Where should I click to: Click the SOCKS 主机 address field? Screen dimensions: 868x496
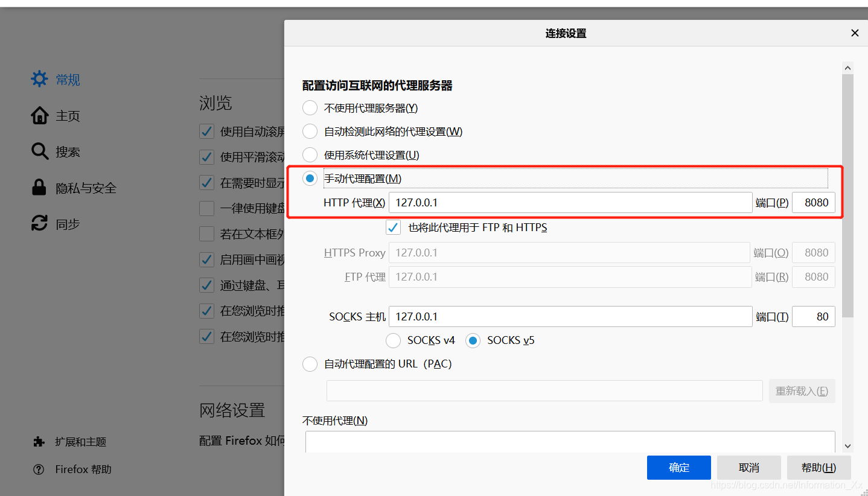click(570, 316)
